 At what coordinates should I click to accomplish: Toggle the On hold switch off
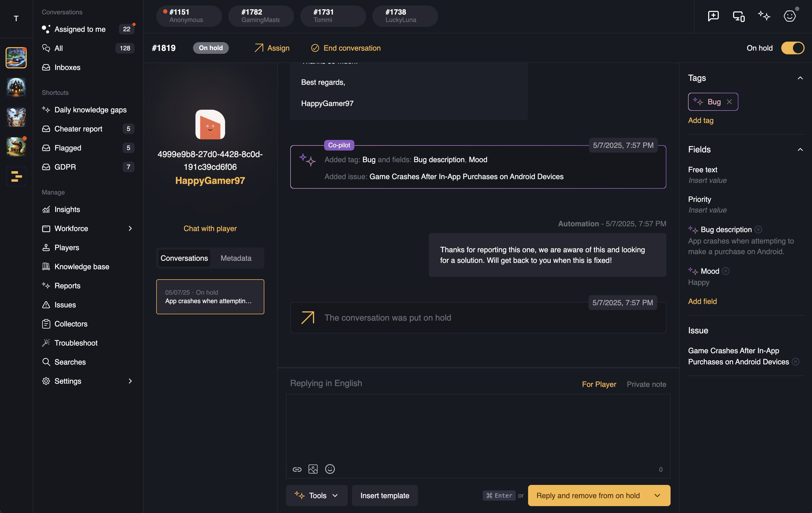tap(792, 48)
